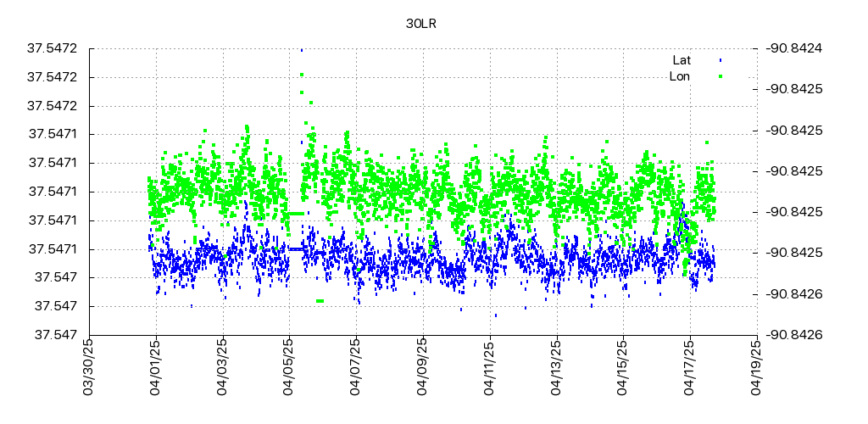Click the green Lon legend marker
The width and height of the screenshot is (868, 424).
(720, 76)
